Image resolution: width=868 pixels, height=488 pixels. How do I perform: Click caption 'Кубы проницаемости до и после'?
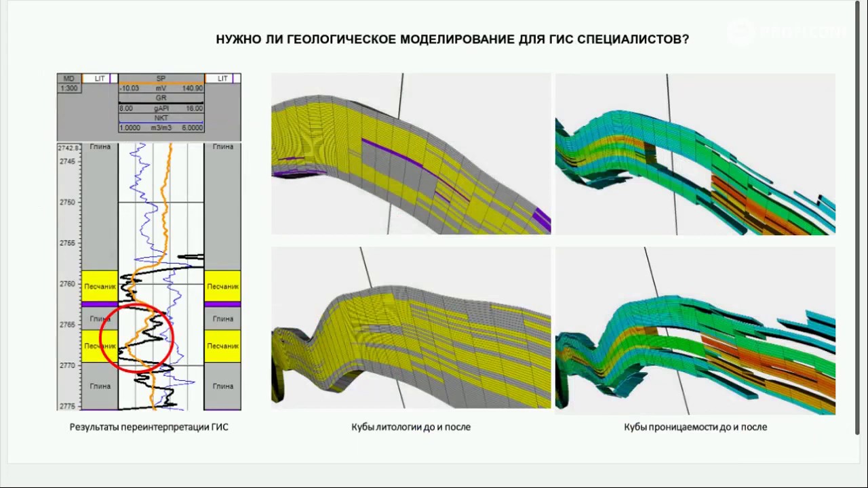tap(696, 427)
